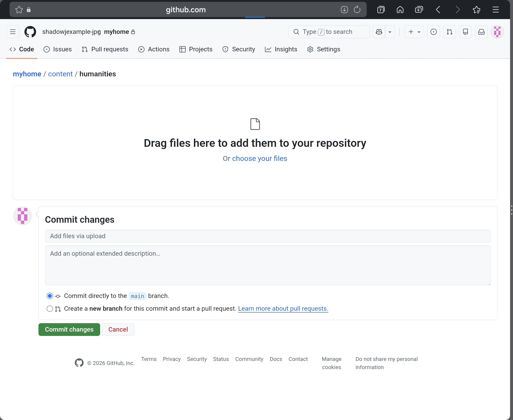The image size is (513, 420).
Task: Open Copilot chat icon
Action: click(x=379, y=32)
